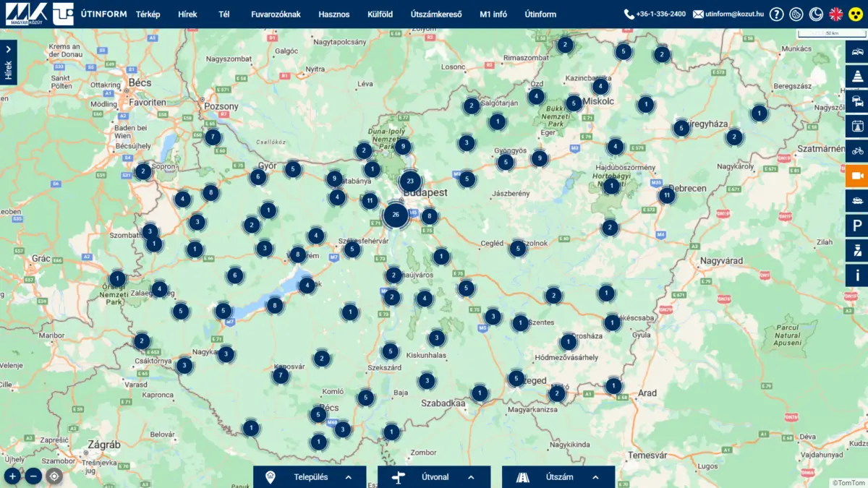Viewport: 868px width, 488px height.
Task: Expand the Útszám road number panel
Action: [x=558, y=477]
